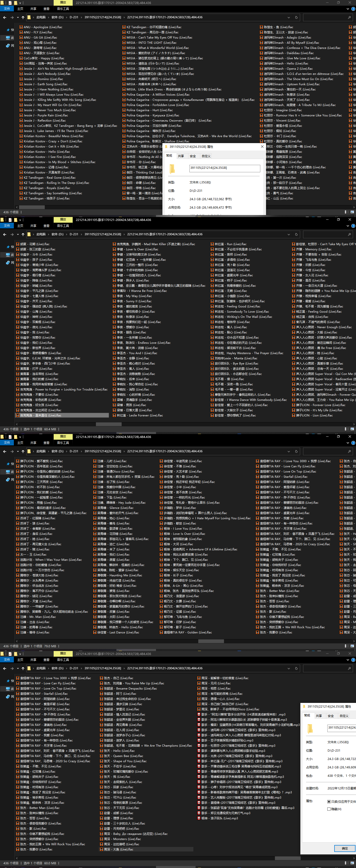
Task: Click the mp3 icon of 杨坤 - 浪子回头 (Live)
Action: [x=199, y=818]
